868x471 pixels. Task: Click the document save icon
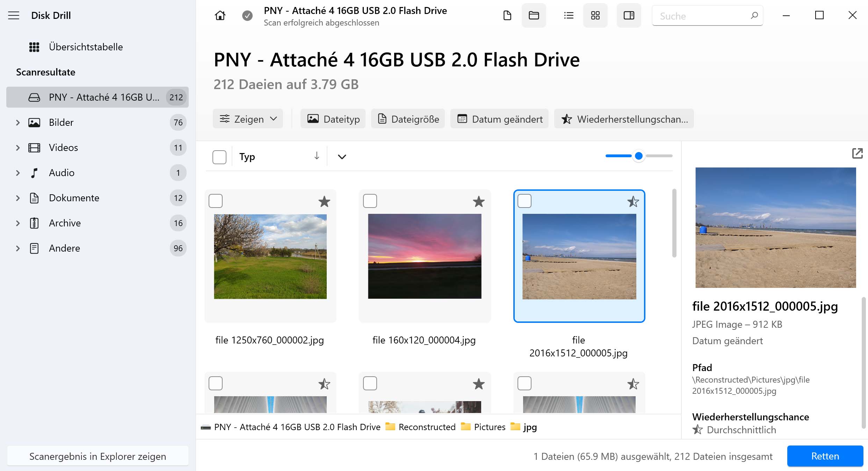[507, 16]
